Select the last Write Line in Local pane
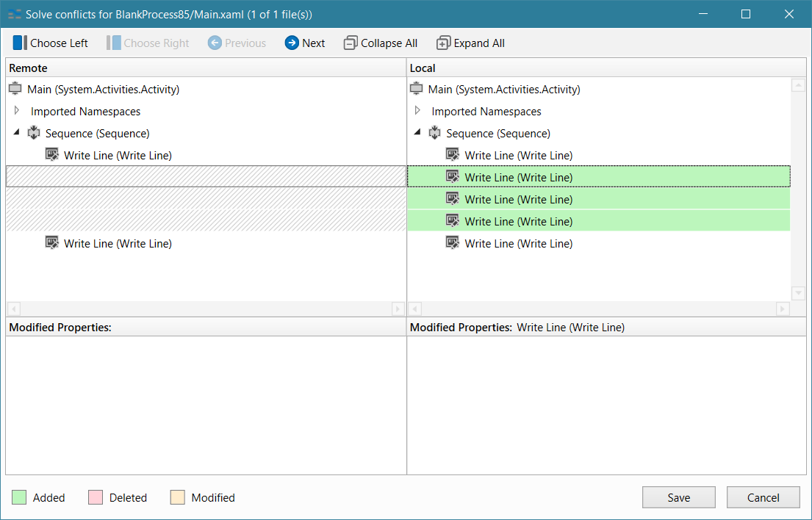This screenshot has height=520, width=812. [x=518, y=243]
